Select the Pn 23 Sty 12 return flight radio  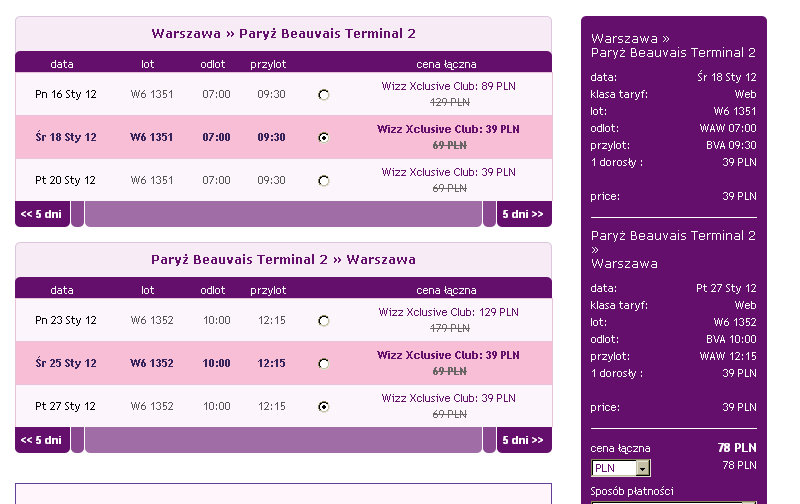click(323, 321)
